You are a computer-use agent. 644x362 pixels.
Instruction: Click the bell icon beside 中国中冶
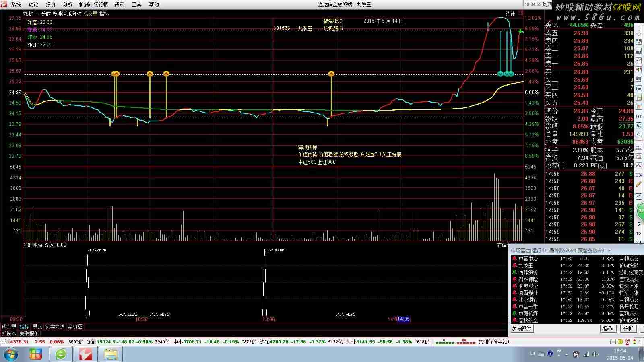click(514, 259)
